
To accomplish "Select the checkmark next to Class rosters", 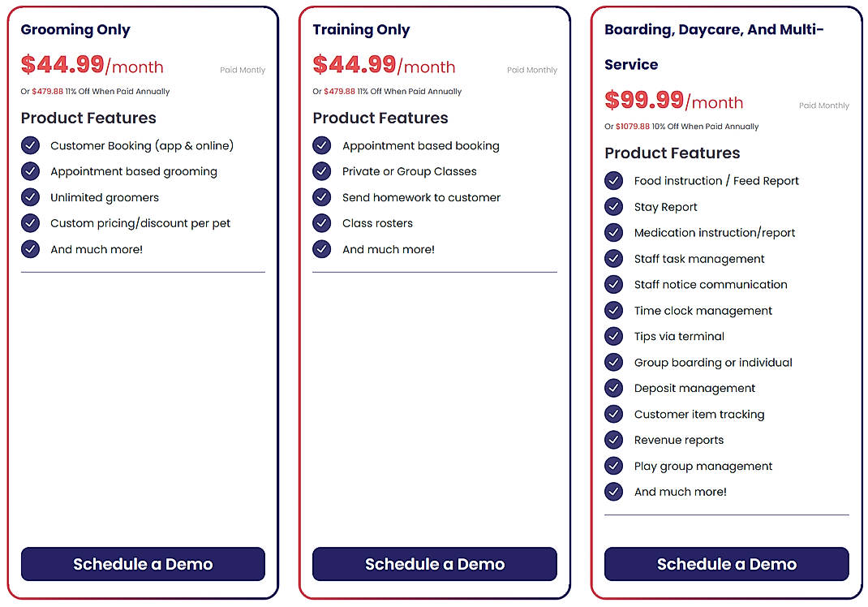I will pos(321,223).
